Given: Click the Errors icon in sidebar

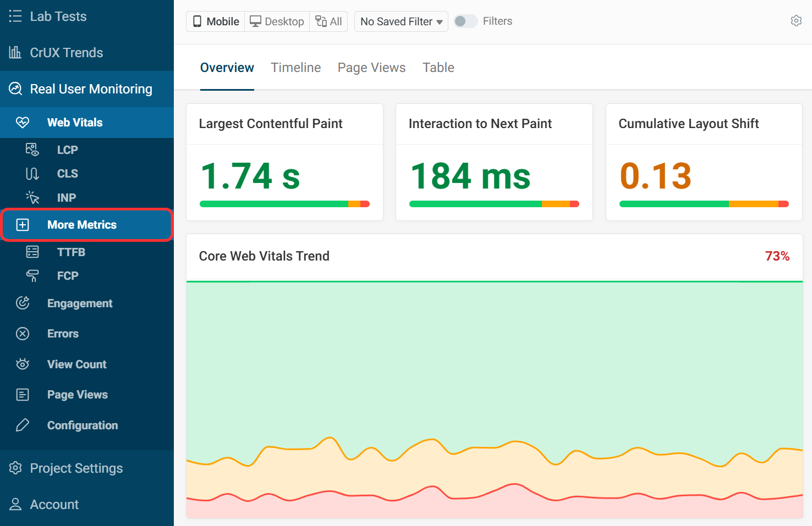Looking at the screenshot, I should pyautogui.click(x=22, y=333).
